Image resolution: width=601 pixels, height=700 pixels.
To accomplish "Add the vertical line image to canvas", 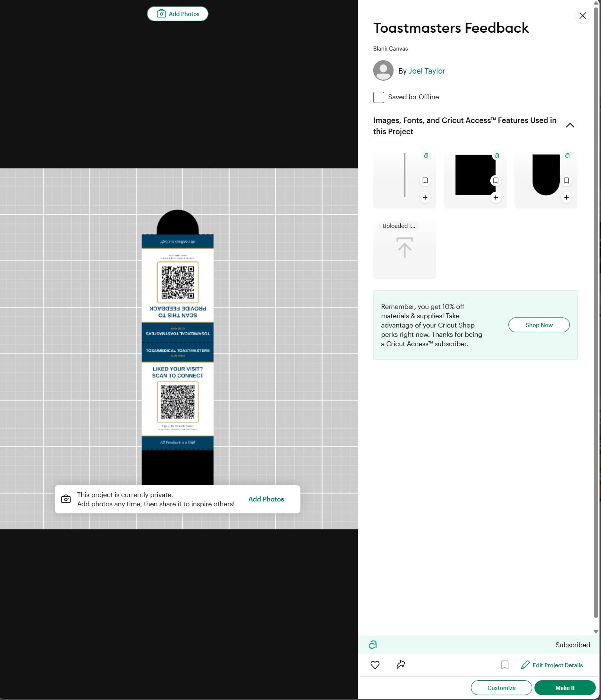I will pyautogui.click(x=425, y=197).
